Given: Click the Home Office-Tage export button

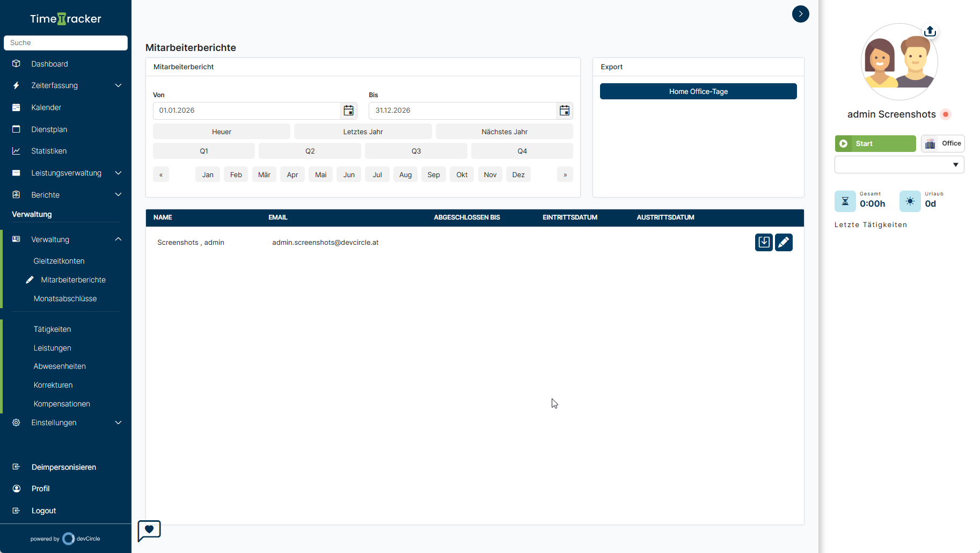Looking at the screenshot, I should (x=698, y=91).
